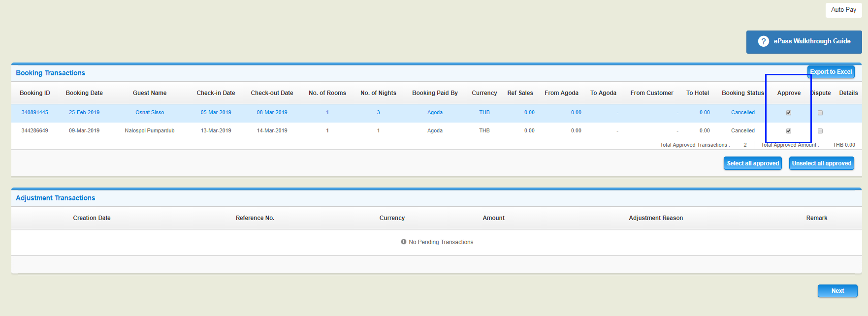Click the Booking Date column header

tap(84, 93)
